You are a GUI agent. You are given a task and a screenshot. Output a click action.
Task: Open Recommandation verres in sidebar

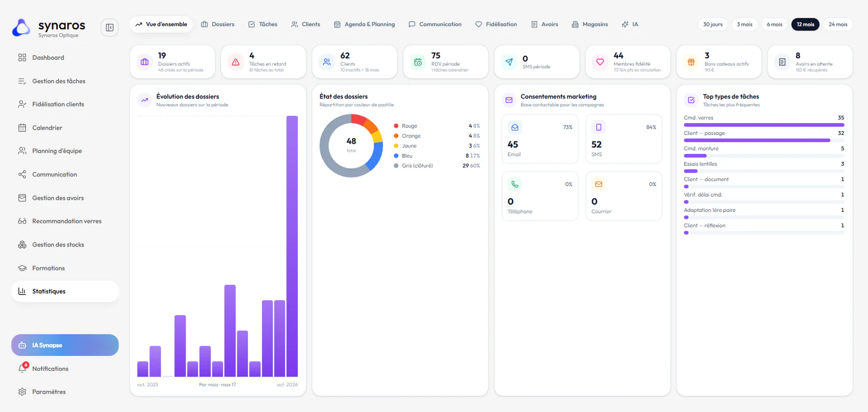click(65, 221)
